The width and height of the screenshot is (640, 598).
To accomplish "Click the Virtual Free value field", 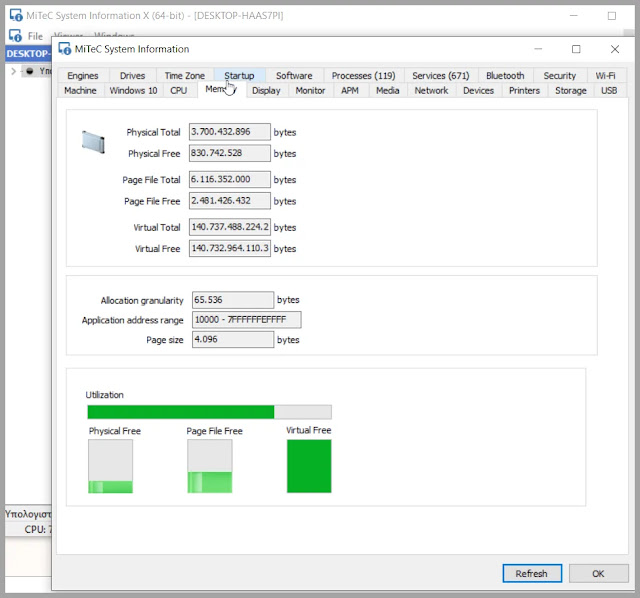I will pyautogui.click(x=229, y=248).
